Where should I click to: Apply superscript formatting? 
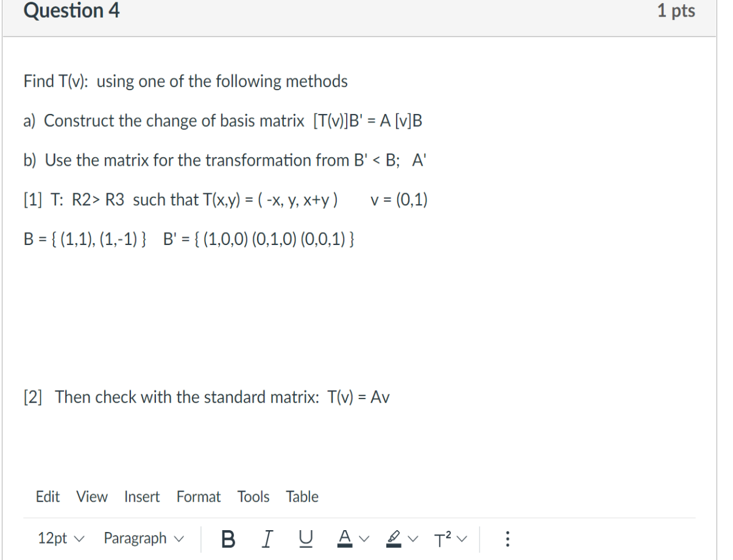(x=442, y=538)
